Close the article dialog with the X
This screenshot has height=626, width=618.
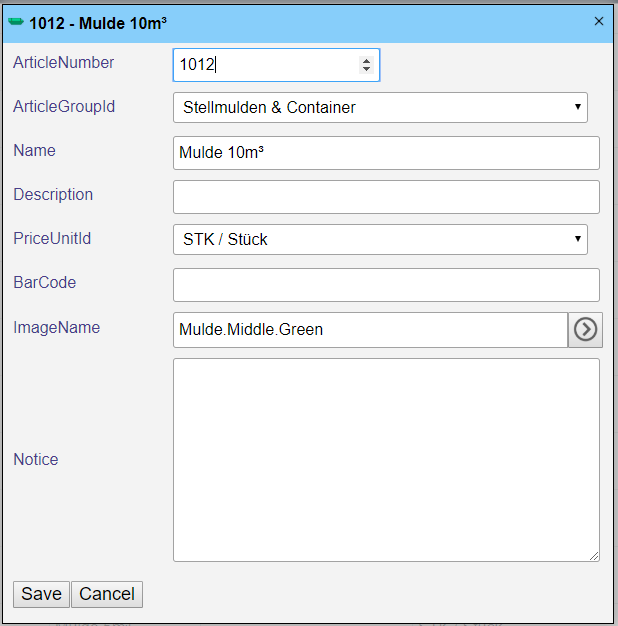599,21
